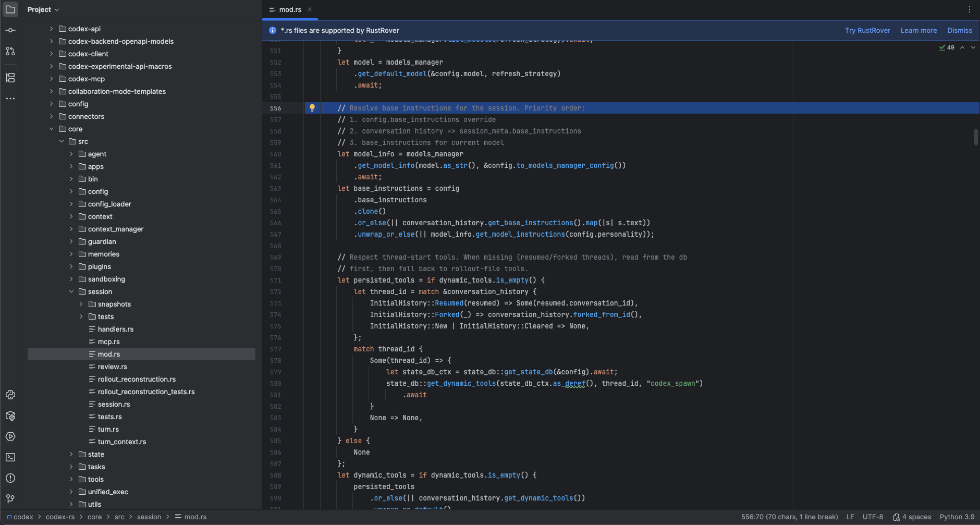Image resolution: width=980 pixels, height=525 pixels.
Task: Click the Try RustRover link
Action: 867,30
